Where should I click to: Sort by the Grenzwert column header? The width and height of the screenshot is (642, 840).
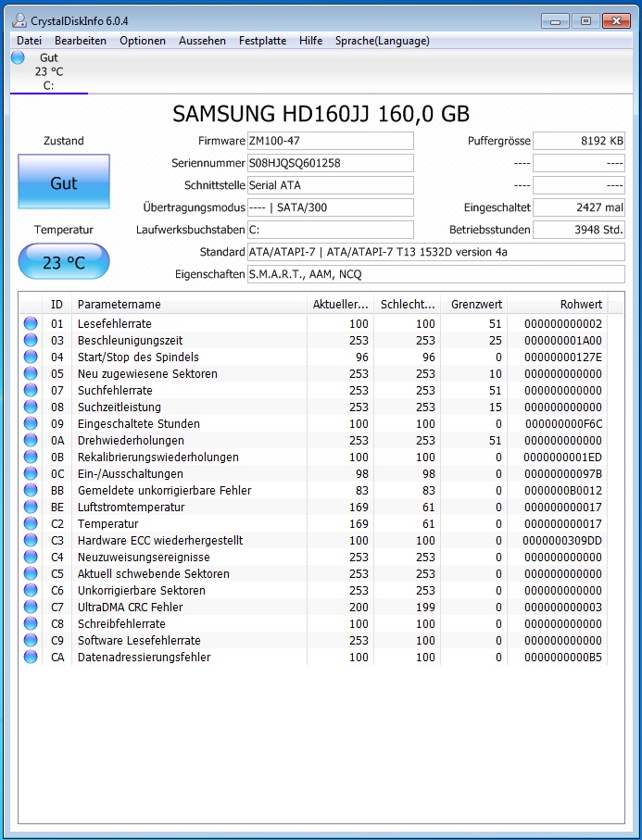point(474,305)
